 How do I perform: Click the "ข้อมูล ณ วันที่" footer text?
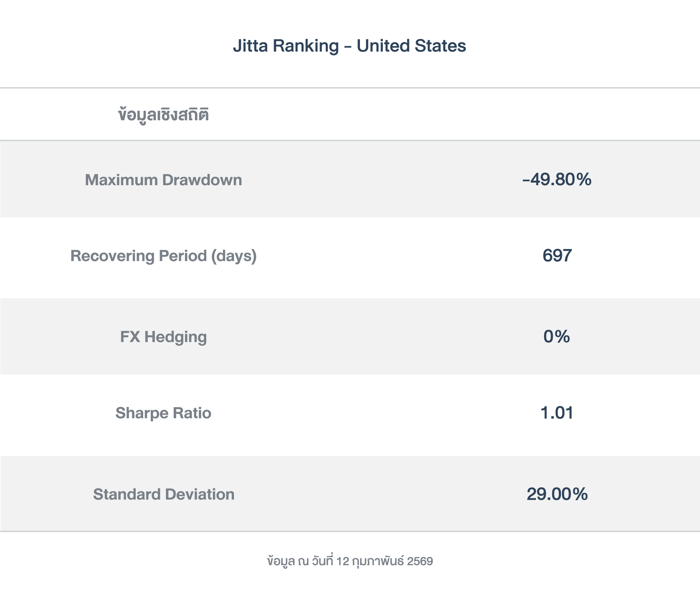click(x=300, y=561)
